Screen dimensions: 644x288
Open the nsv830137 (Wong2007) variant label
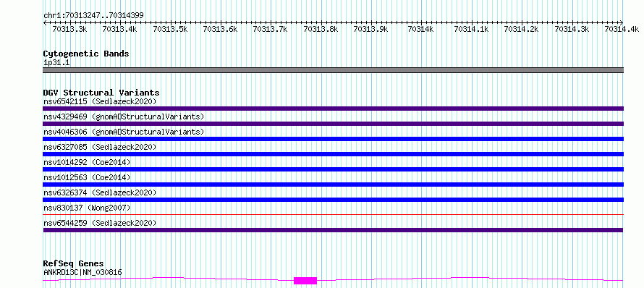click(x=87, y=208)
